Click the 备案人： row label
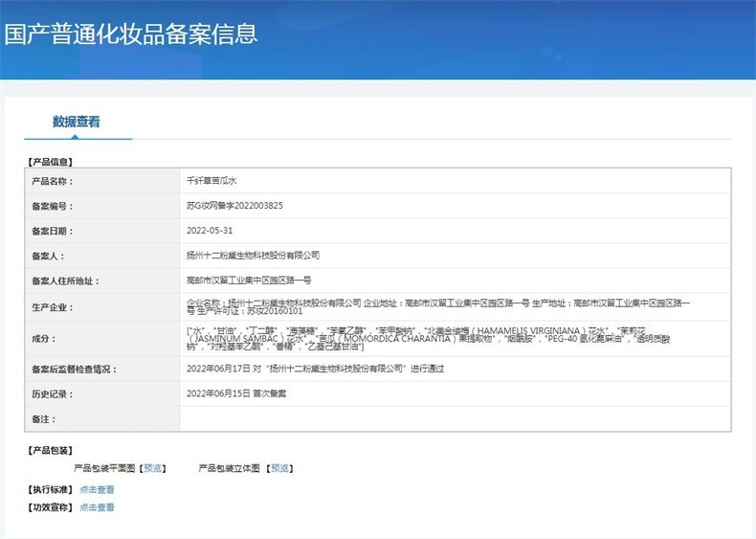Screen dimensions: 756x539 tap(48, 257)
